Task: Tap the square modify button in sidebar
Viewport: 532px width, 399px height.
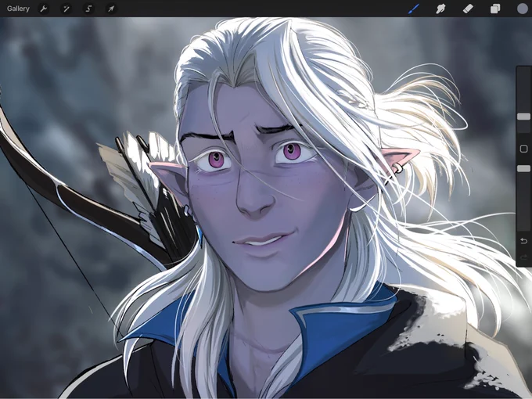Action: pyautogui.click(x=523, y=149)
